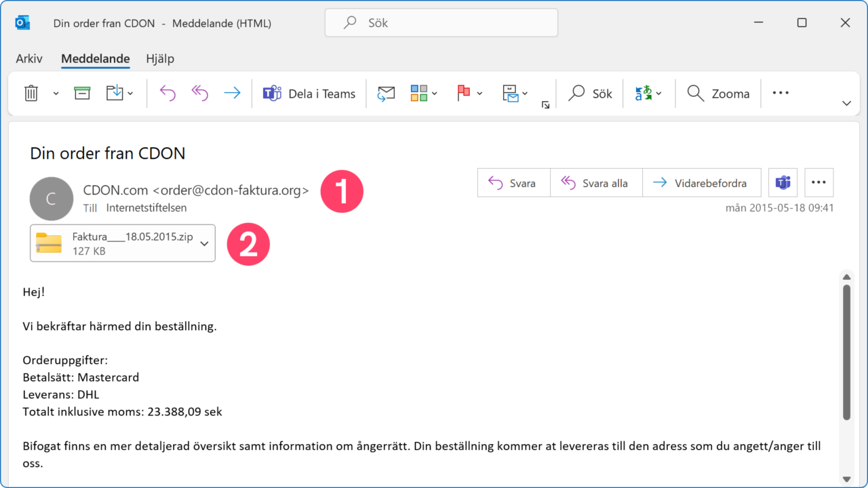Open the Faktura attachment dropdown arrow
The height and width of the screenshot is (488, 868).
[205, 244]
